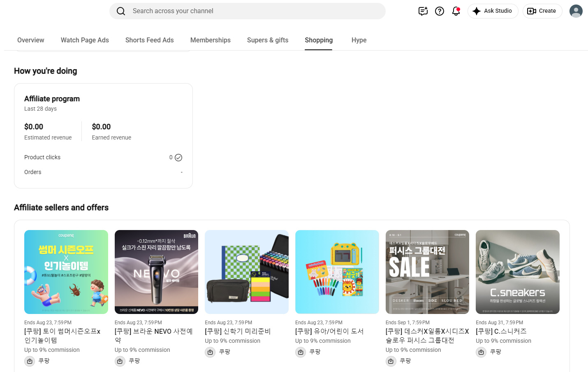Open the [쿠팡] 신학기 미리준비 title
Image resolution: width=588 pixels, height=372 pixels.
tap(238, 331)
